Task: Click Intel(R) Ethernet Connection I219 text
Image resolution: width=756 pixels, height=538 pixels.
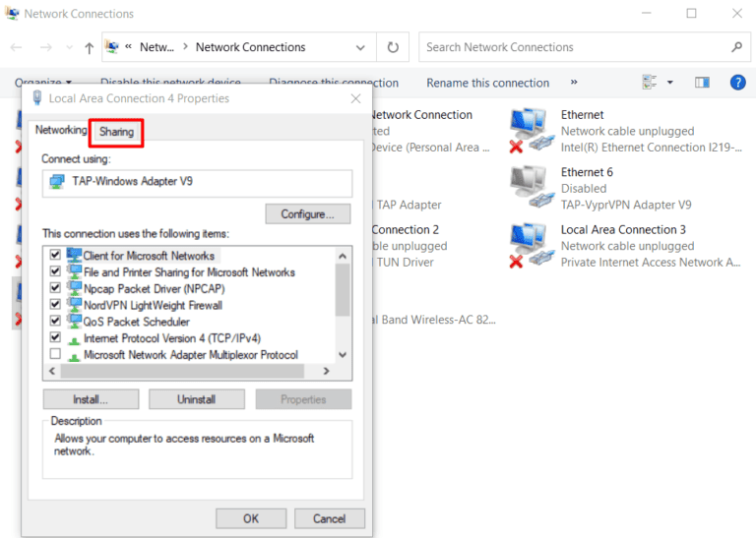Action: click(x=651, y=148)
